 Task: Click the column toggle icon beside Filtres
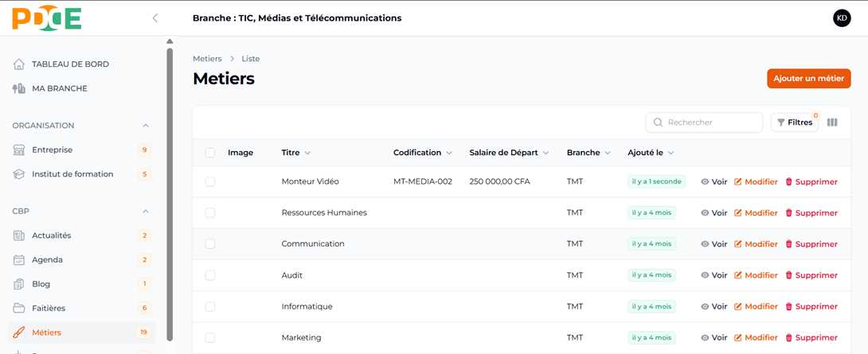832,123
